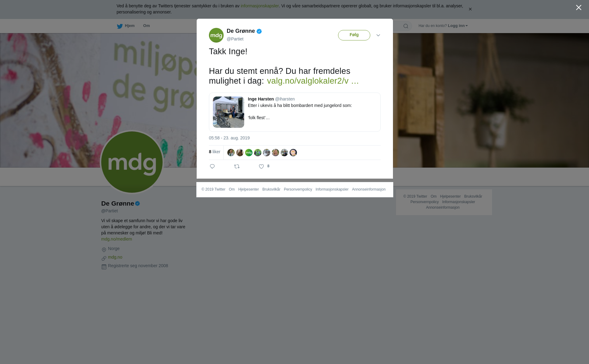This screenshot has height=364, width=589.
Task: Dismiss the cookie notice with small x
Action: (470, 9)
